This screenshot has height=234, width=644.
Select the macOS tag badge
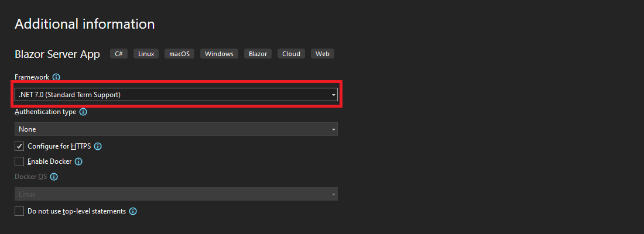tap(180, 54)
